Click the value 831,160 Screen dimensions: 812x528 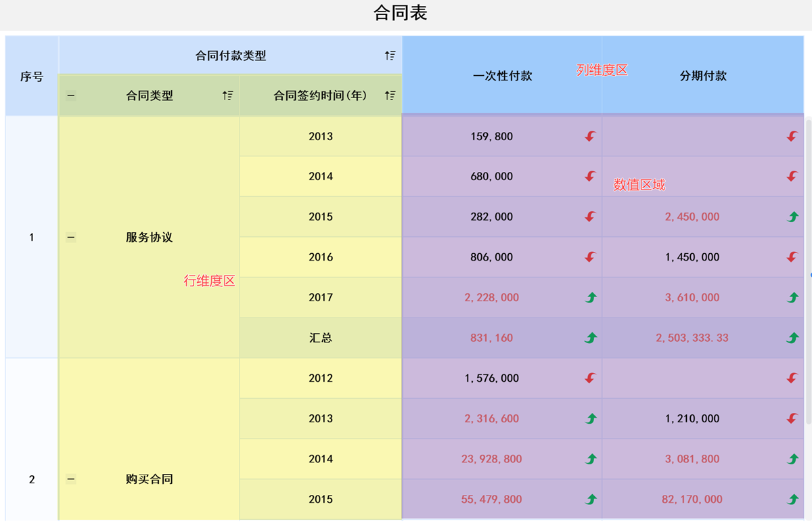pos(492,338)
